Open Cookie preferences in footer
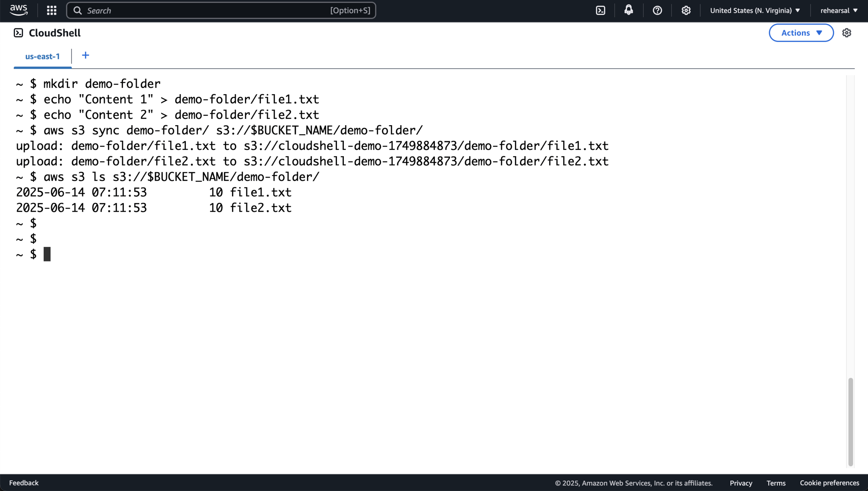868x491 pixels. coord(829,483)
